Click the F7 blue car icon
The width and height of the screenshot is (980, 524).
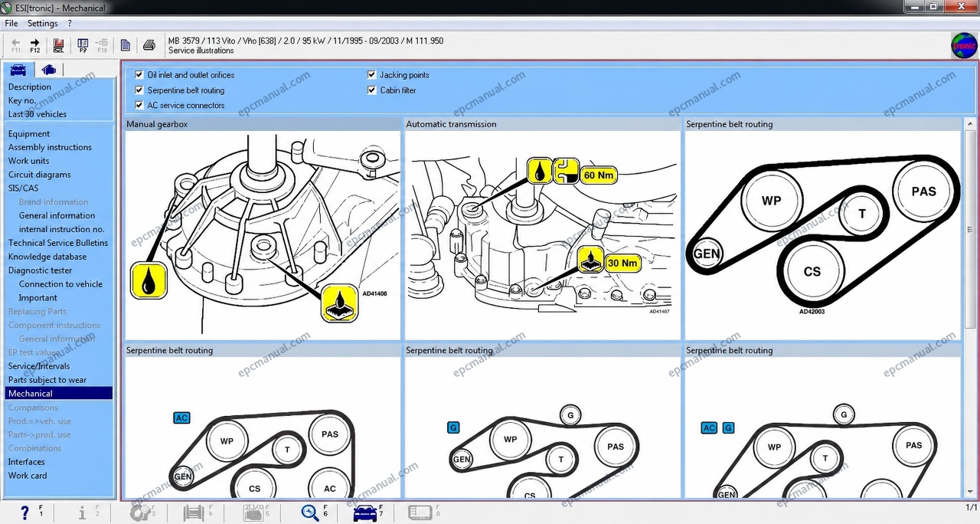point(364,513)
